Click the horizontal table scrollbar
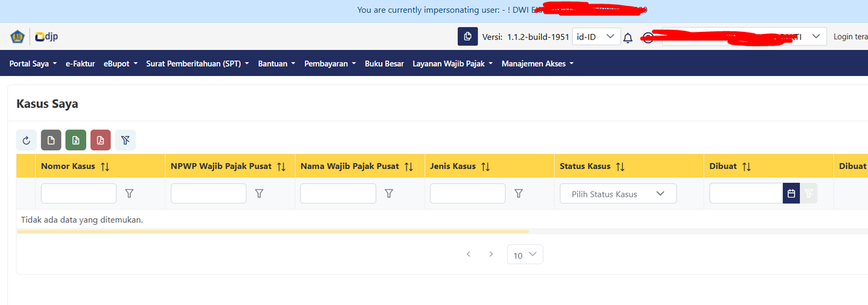868x305 pixels. point(272,232)
